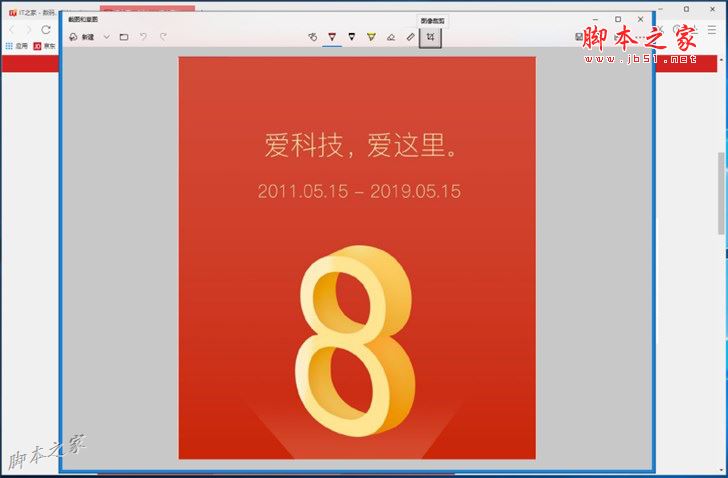Open the 应用 apps bookmark in browser
Screen dimensions: 728x478
(16, 46)
